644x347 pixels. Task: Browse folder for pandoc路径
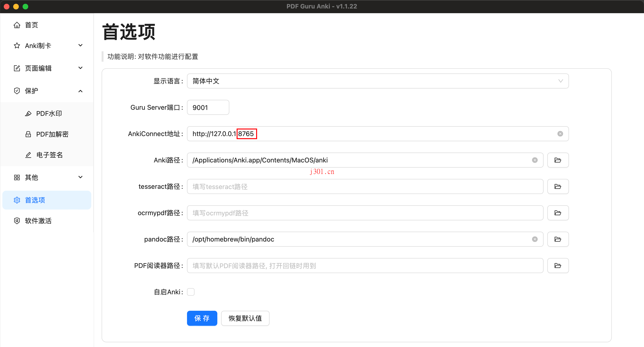(x=558, y=239)
